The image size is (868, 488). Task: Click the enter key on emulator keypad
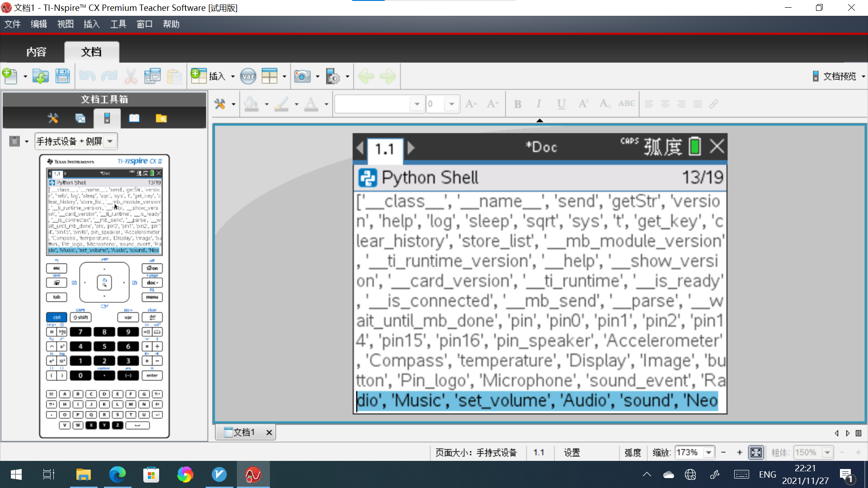click(152, 375)
